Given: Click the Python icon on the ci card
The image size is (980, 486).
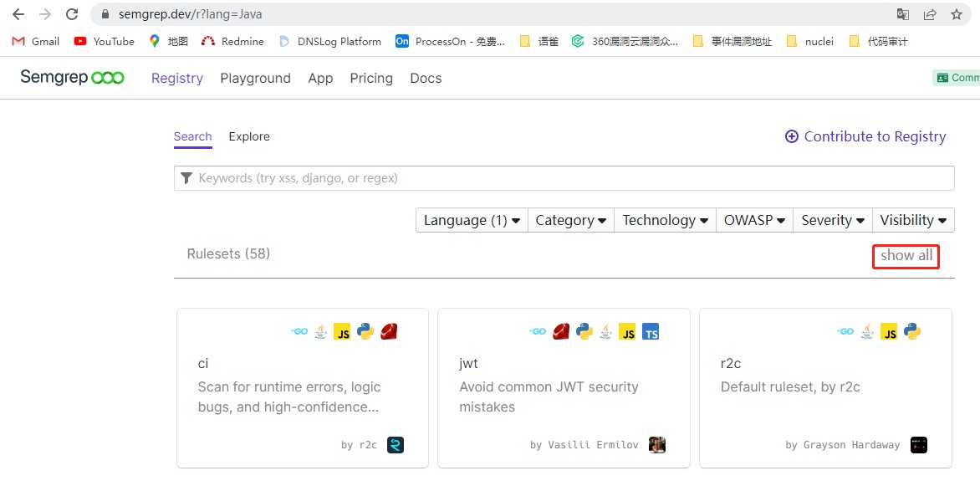Looking at the screenshot, I should tap(365, 331).
